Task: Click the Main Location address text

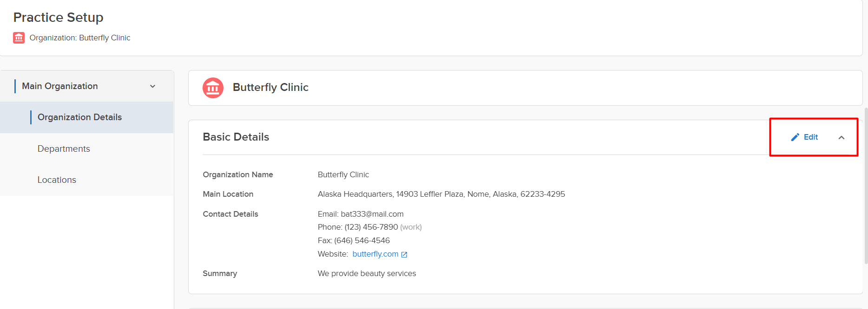Action: point(441,194)
